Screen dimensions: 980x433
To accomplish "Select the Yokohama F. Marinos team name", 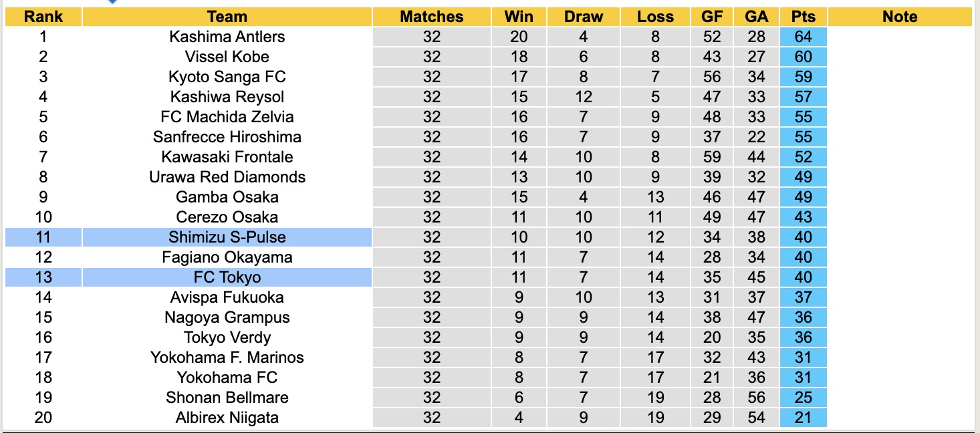I will point(227,357).
